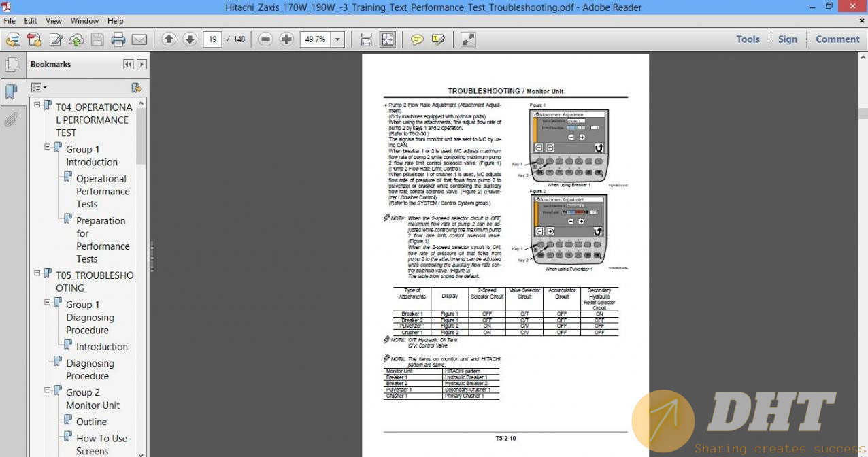Click the zoom in plus button
Viewport: 868px width, 457px height.
click(x=286, y=39)
